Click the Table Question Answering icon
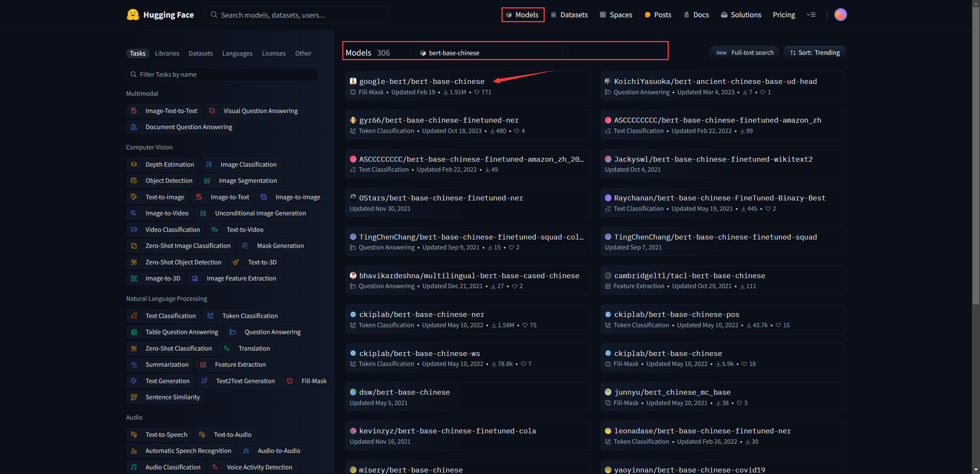The width and height of the screenshot is (980, 474). pos(134,332)
